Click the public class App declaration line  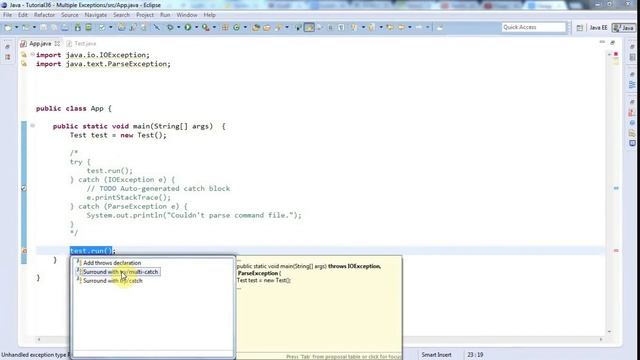point(73,108)
